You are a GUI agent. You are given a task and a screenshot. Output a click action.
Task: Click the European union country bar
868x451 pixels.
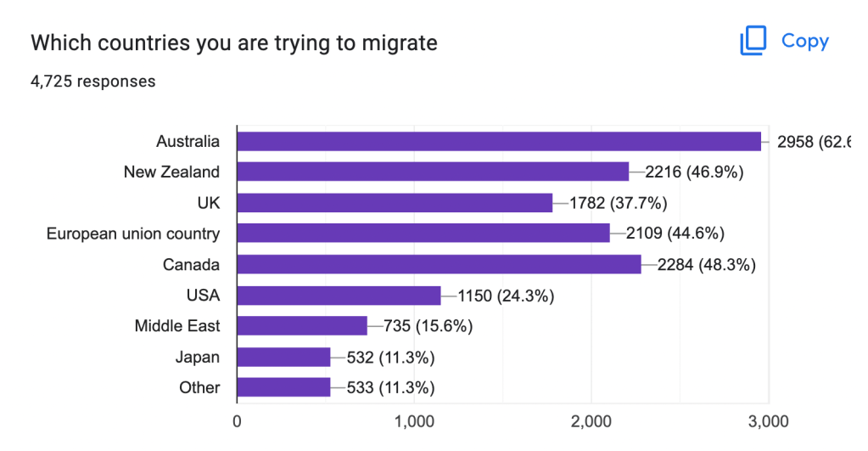tap(423, 234)
